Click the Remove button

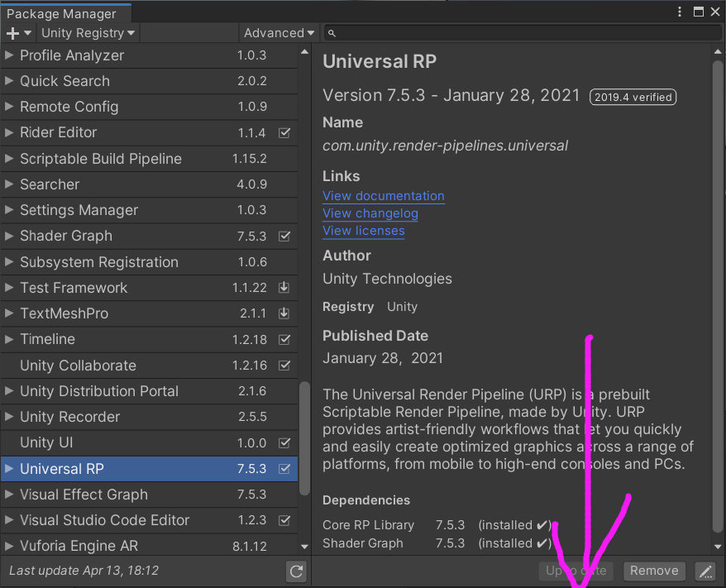654,571
